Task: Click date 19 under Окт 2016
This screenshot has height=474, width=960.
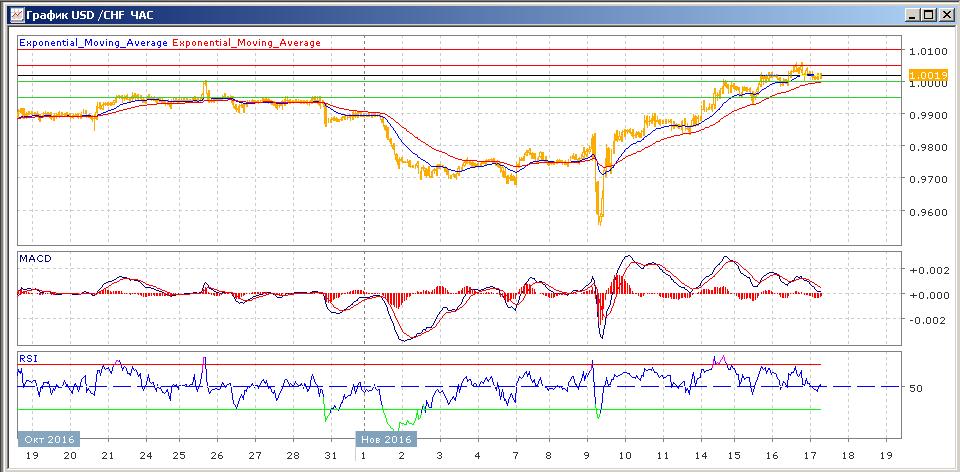Action: 31,456
